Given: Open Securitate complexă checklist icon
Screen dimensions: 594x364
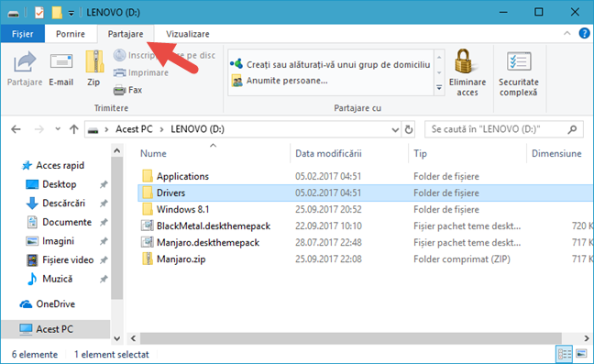Looking at the screenshot, I should point(519,61).
